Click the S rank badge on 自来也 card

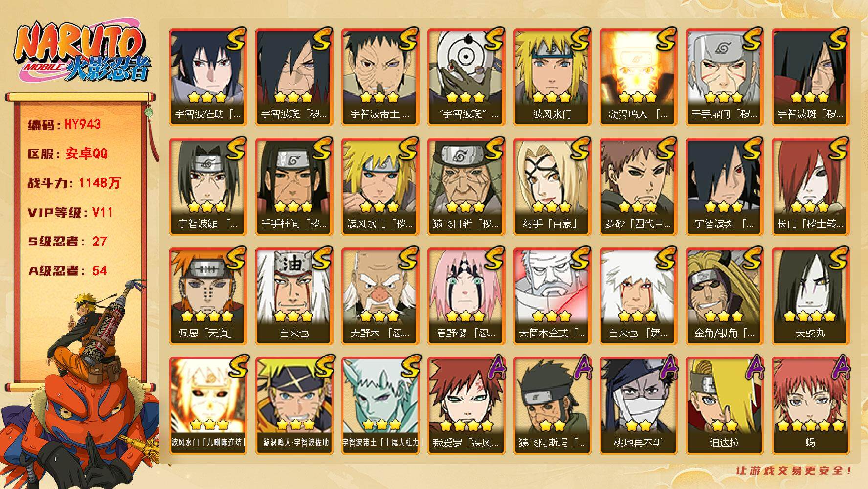pyautogui.click(x=322, y=258)
